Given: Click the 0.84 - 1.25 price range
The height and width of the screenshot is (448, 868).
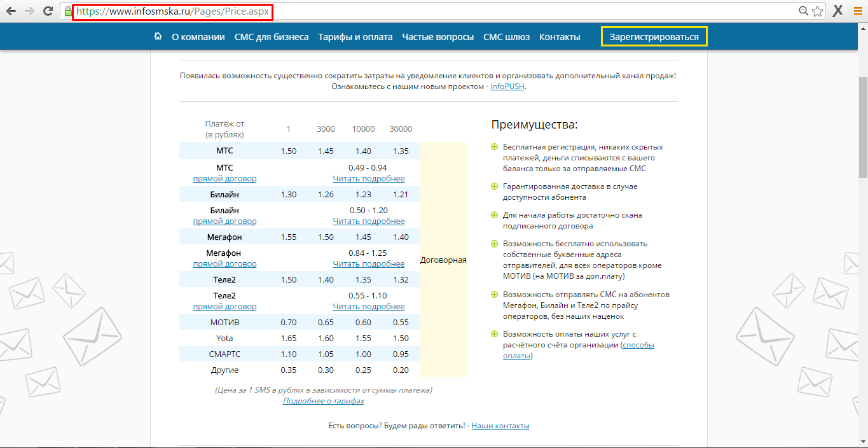Looking at the screenshot, I should (368, 253).
